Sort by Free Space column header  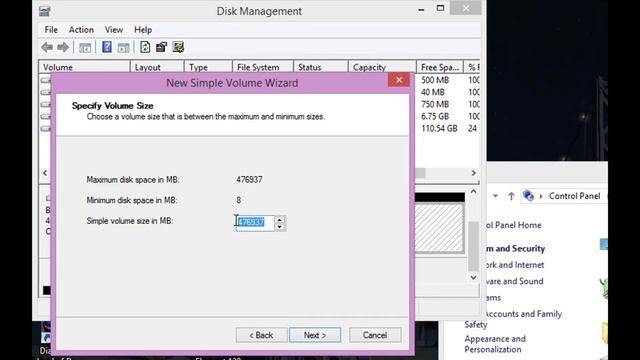[x=440, y=67]
